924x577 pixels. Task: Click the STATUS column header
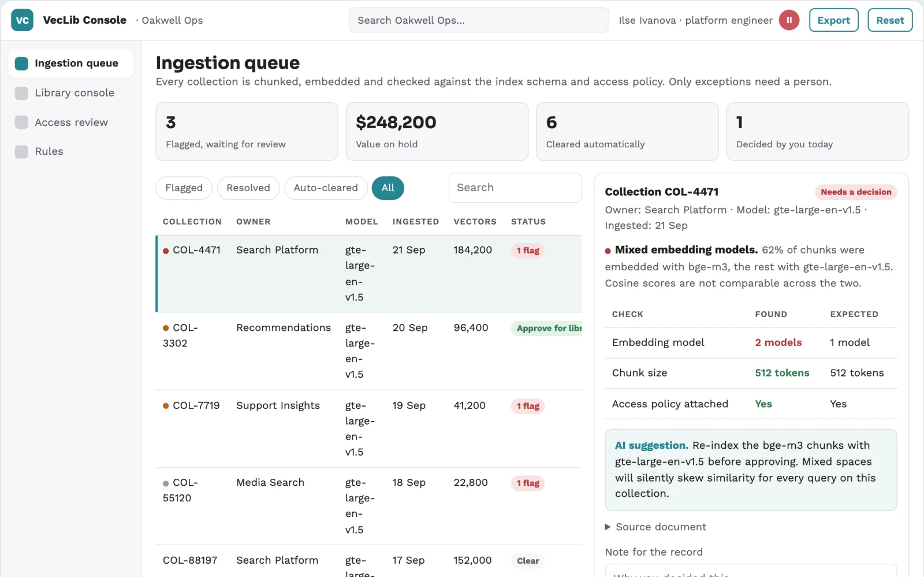click(x=528, y=222)
